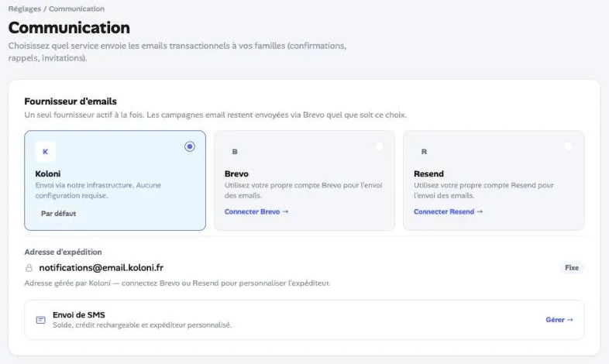Click the Brevo B logo icon
This screenshot has width=609, height=364.
235,151
